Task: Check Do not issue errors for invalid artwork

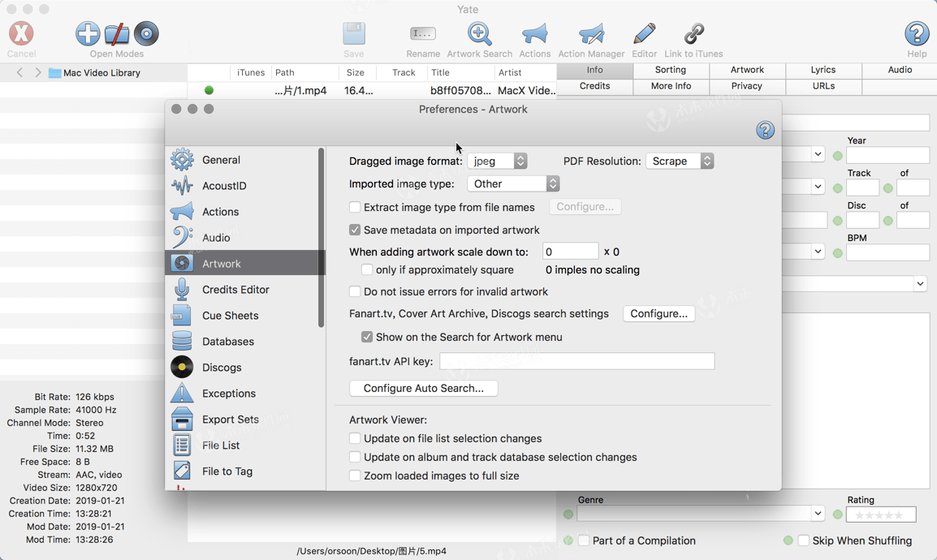Action: click(355, 291)
